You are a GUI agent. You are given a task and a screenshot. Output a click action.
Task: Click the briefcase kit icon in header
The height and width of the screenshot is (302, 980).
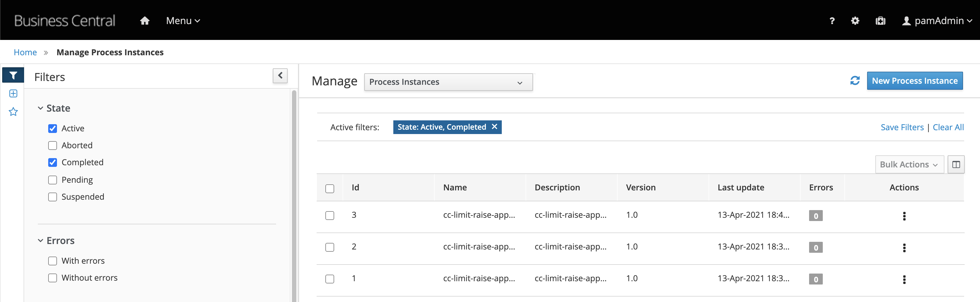pos(880,21)
